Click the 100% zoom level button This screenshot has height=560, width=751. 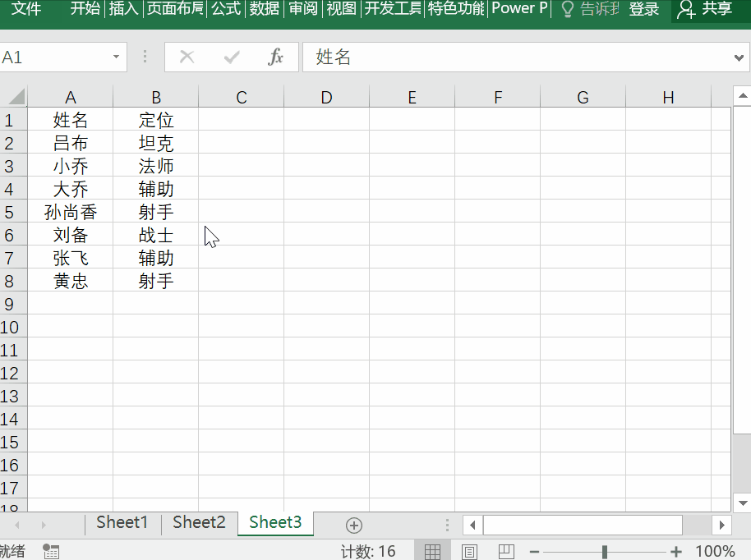coord(715,552)
